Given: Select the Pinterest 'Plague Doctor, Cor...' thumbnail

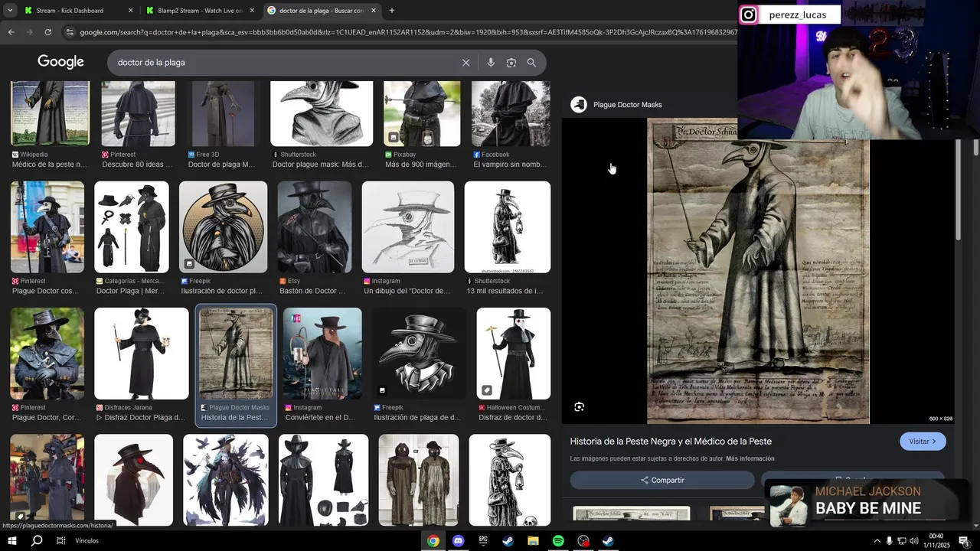Looking at the screenshot, I should click(47, 354).
